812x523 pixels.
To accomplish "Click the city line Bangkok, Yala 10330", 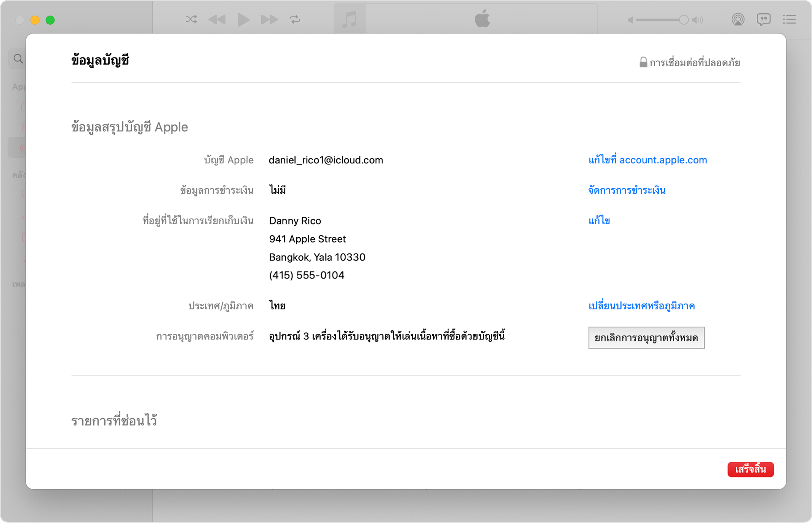I will pyautogui.click(x=317, y=257).
